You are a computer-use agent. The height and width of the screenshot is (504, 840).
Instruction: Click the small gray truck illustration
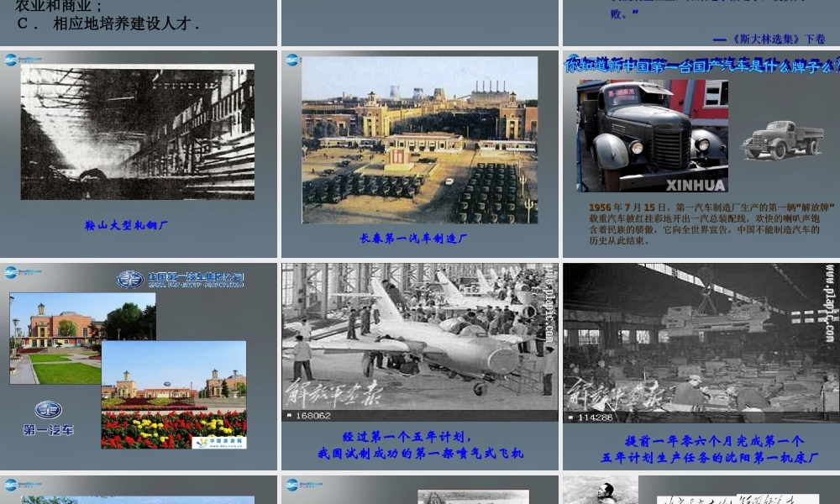[x=782, y=139]
